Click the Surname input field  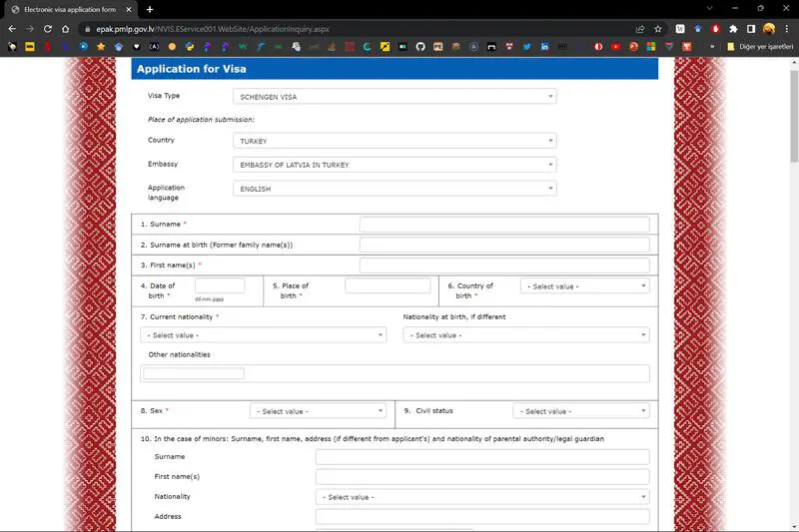click(503, 225)
